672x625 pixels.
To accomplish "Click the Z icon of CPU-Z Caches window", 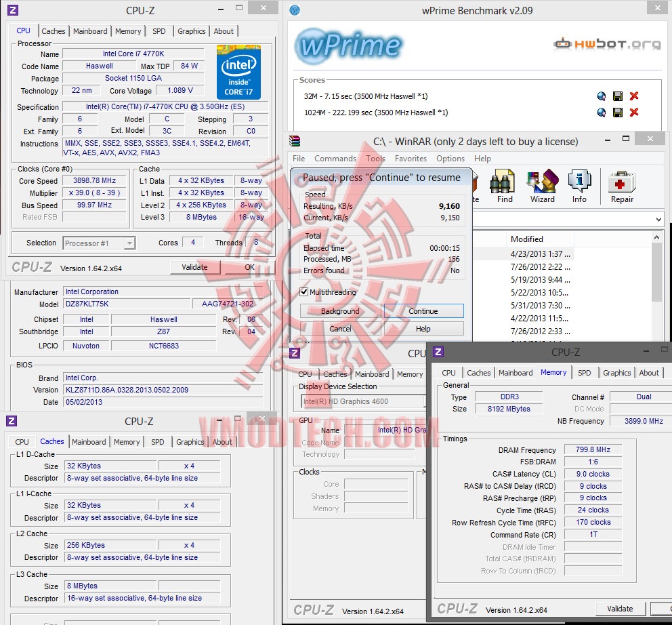I will [x=12, y=421].
